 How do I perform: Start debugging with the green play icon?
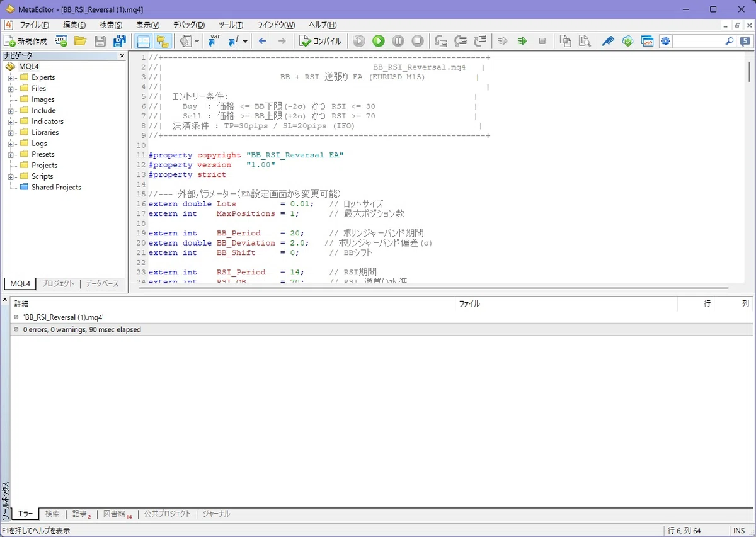[x=378, y=41]
